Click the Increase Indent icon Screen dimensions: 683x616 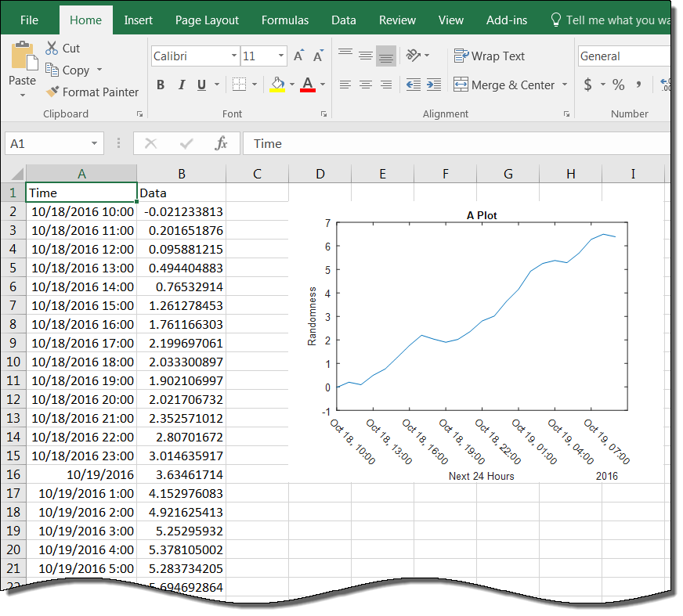pos(435,85)
